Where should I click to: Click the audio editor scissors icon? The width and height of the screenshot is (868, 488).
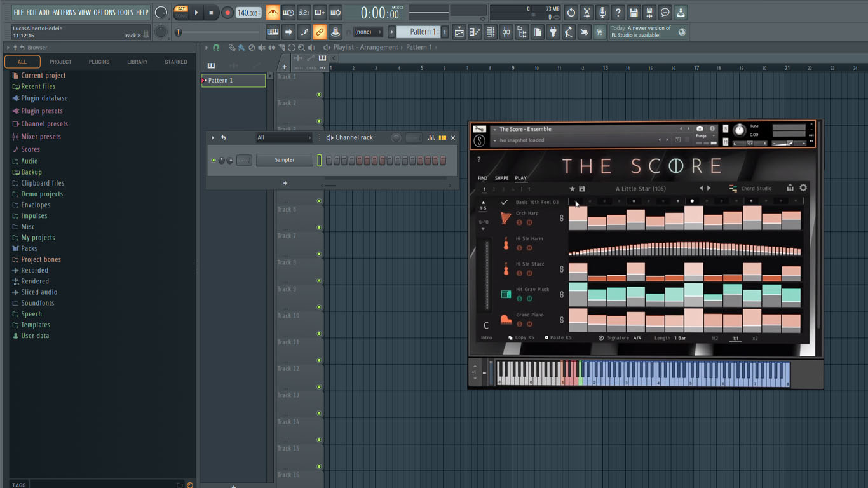[587, 13]
